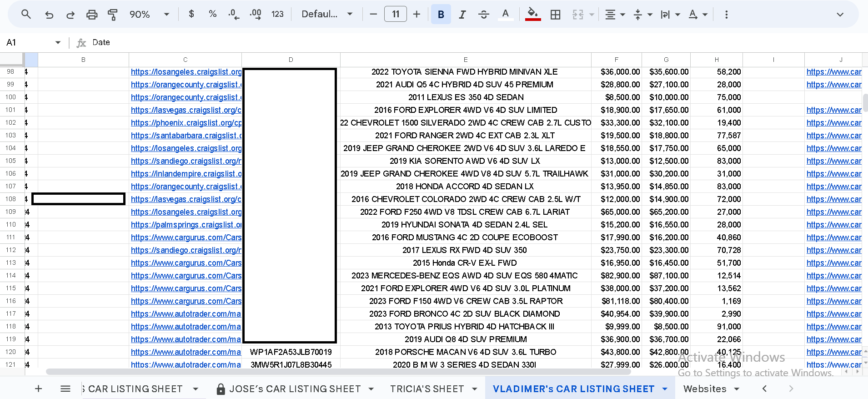The width and height of the screenshot is (868, 399).
Task: Open text rotation dropdown
Action: [698, 15]
